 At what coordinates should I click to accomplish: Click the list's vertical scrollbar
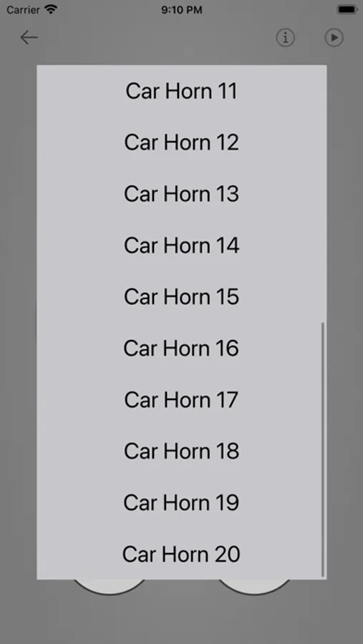pyautogui.click(x=323, y=449)
